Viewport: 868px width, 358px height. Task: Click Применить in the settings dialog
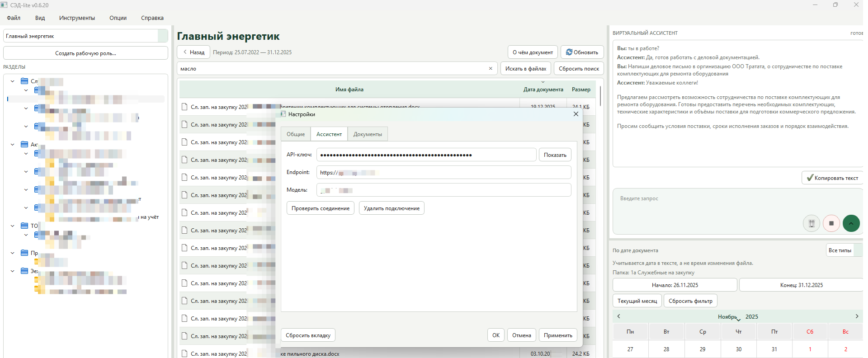click(x=558, y=335)
